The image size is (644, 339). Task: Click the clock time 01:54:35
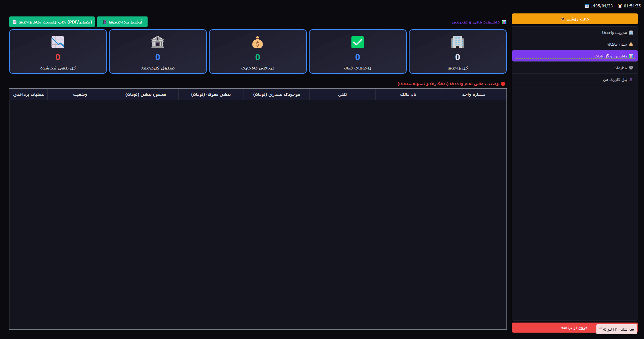coord(632,6)
